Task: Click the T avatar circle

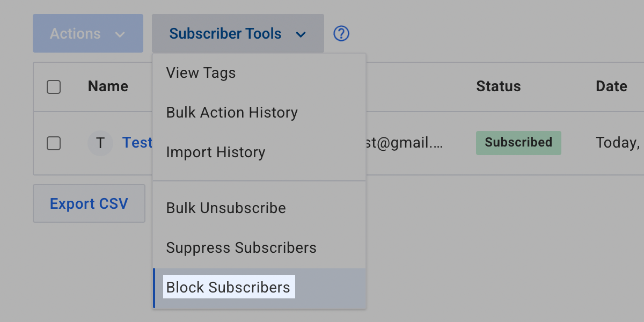Action: pyautogui.click(x=100, y=143)
